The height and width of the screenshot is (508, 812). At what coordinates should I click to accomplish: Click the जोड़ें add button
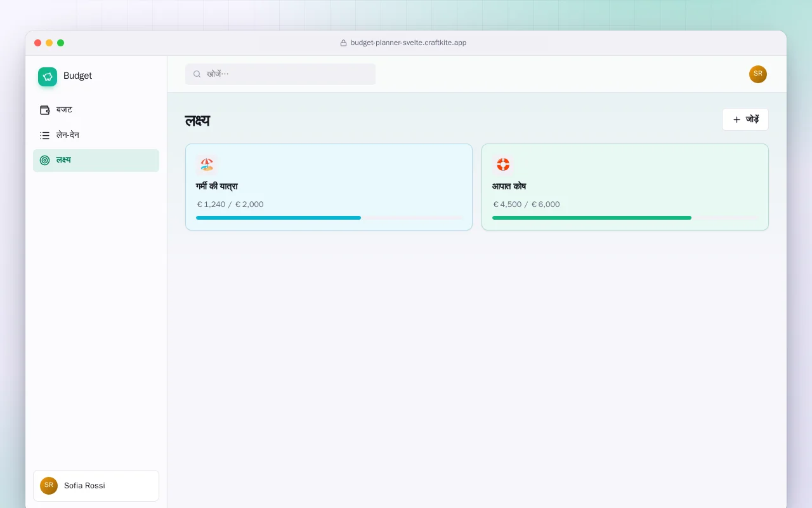coord(745,119)
